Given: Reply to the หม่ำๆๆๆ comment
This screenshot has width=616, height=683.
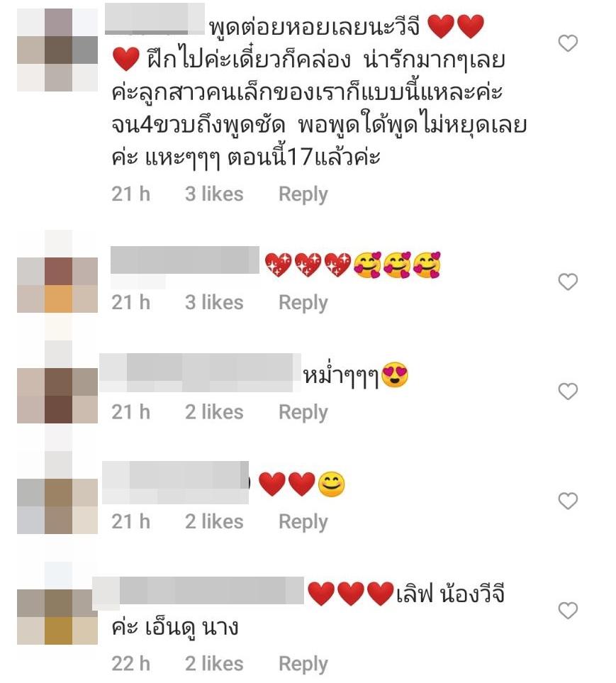Looking at the screenshot, I should pos(303,412).
